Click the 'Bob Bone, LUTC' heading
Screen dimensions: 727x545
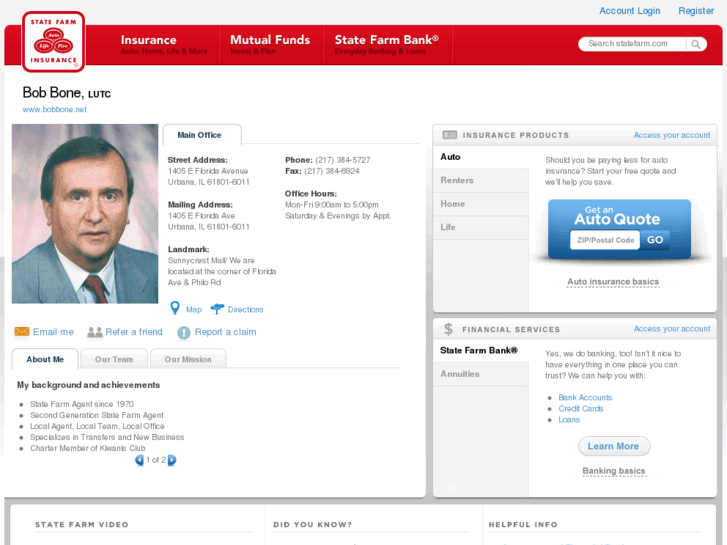pos(67,93)
